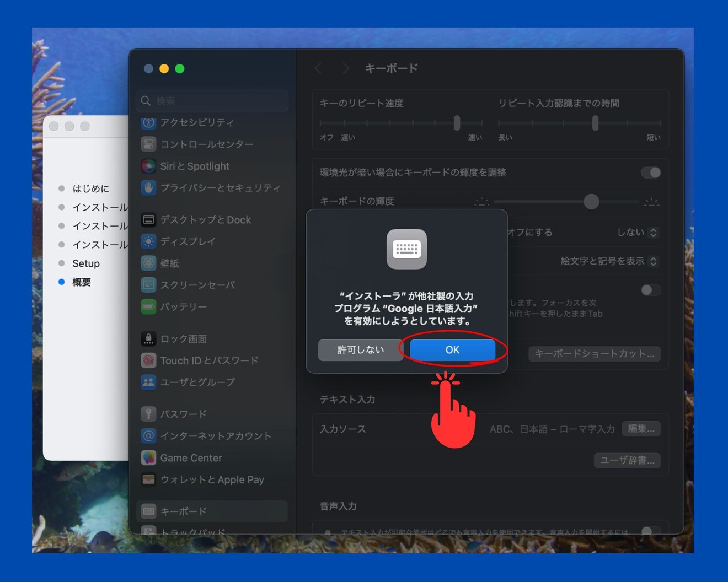
Task: Select the バッテリー icon
Action: click(x=148, y=306)
